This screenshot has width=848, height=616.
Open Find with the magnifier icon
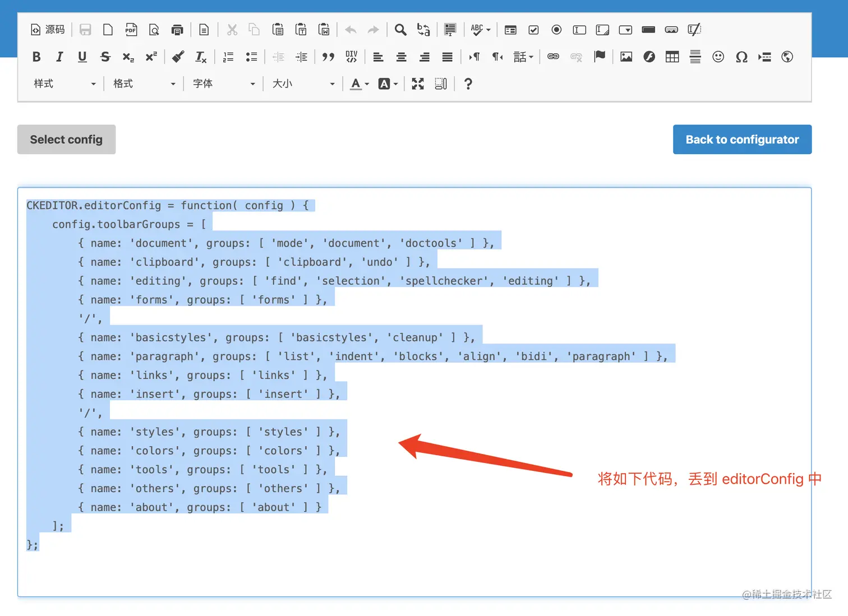(x=400, y=30)
